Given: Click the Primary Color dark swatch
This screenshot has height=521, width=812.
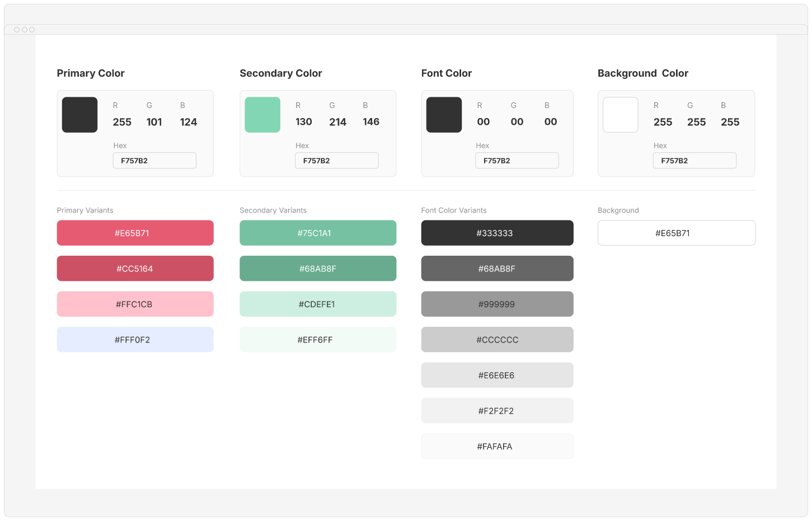Looking at the screenshot, I should tap(79, 115).
